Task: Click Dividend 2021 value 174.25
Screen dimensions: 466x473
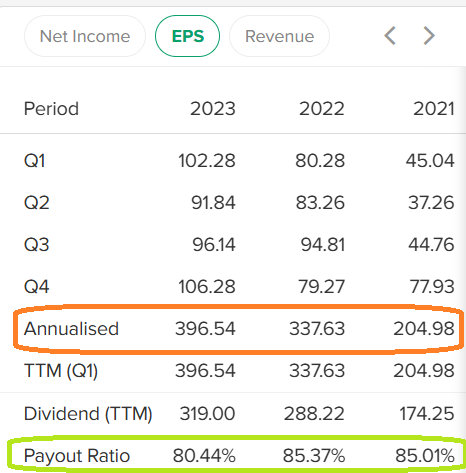Action: (427, 414)
